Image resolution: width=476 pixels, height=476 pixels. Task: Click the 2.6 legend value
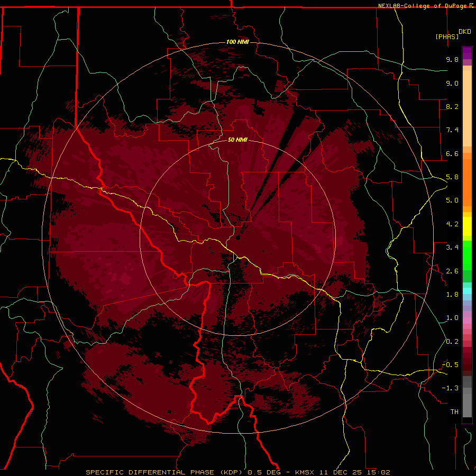(452, 271)
